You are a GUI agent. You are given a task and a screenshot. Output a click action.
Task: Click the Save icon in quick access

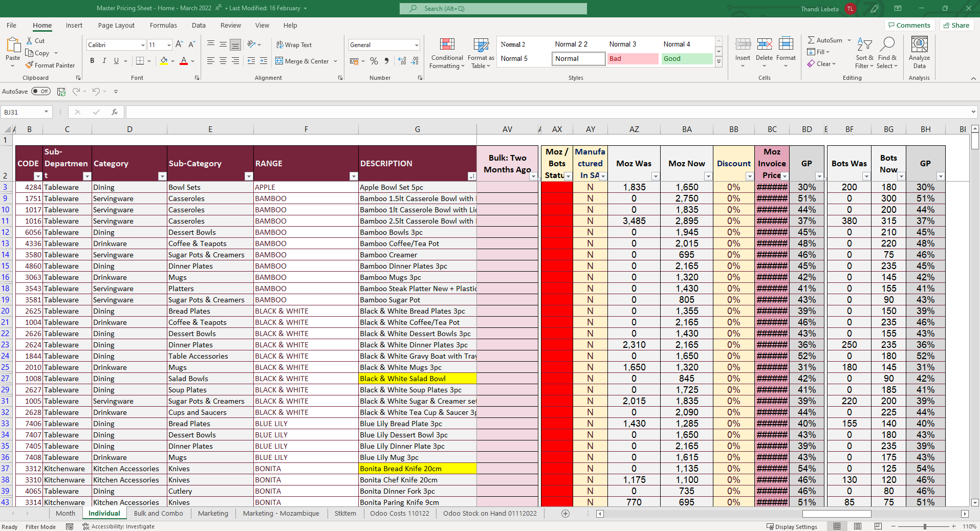click(61, 92)
